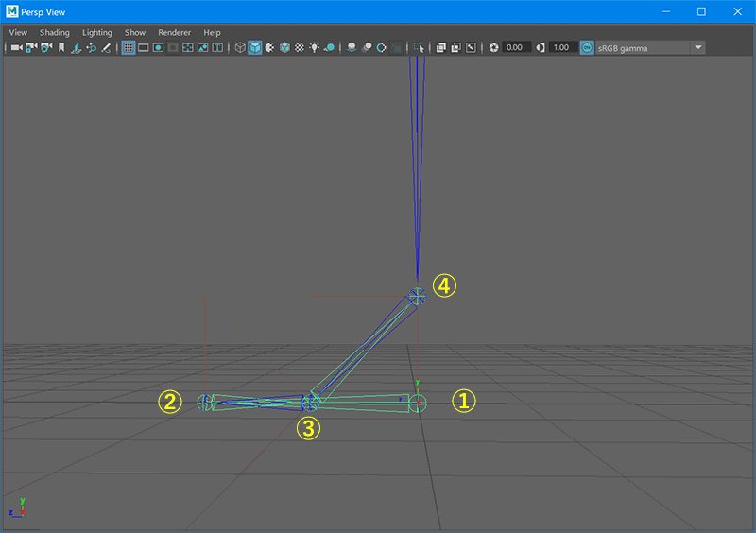
Task: Click the Exposure value field showing 0.00
Action: click(516, 47)
